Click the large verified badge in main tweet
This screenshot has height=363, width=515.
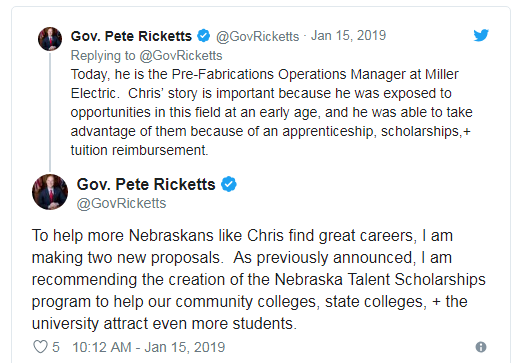229,184
